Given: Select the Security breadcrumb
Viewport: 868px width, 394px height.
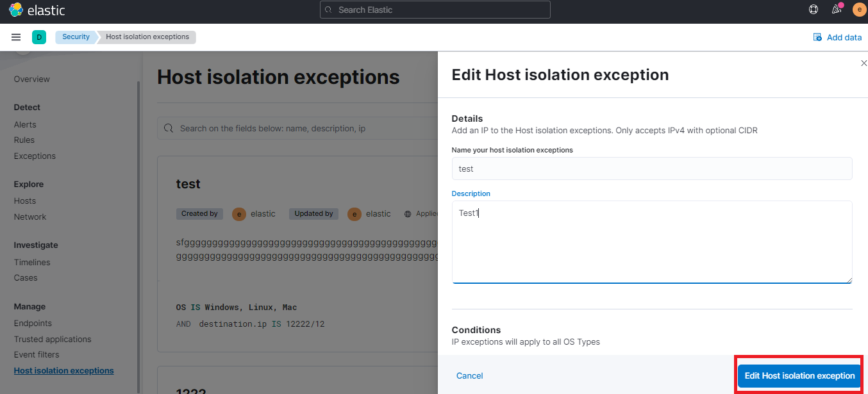Looking at the screenshot, I should click(x=75, y=37).
